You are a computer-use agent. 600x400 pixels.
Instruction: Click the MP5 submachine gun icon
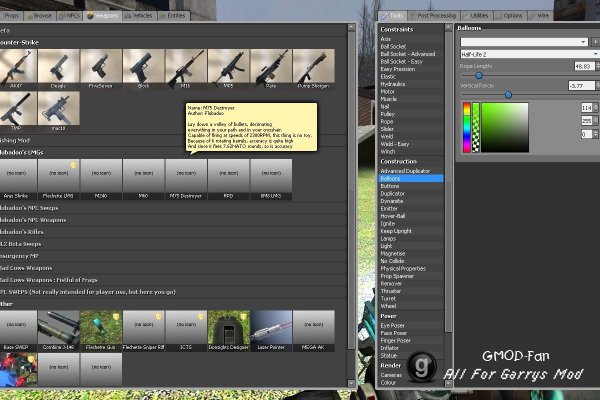pyautogui.click(x=228, y=69)
